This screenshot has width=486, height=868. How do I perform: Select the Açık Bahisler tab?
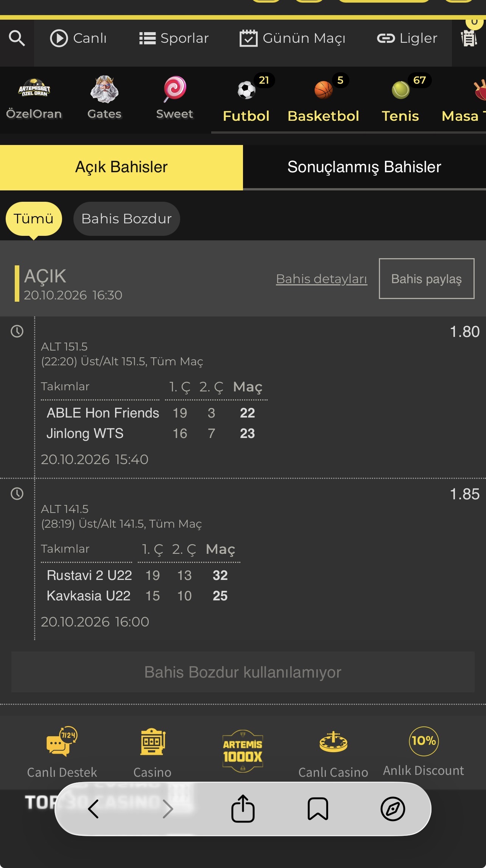[121, 167]
